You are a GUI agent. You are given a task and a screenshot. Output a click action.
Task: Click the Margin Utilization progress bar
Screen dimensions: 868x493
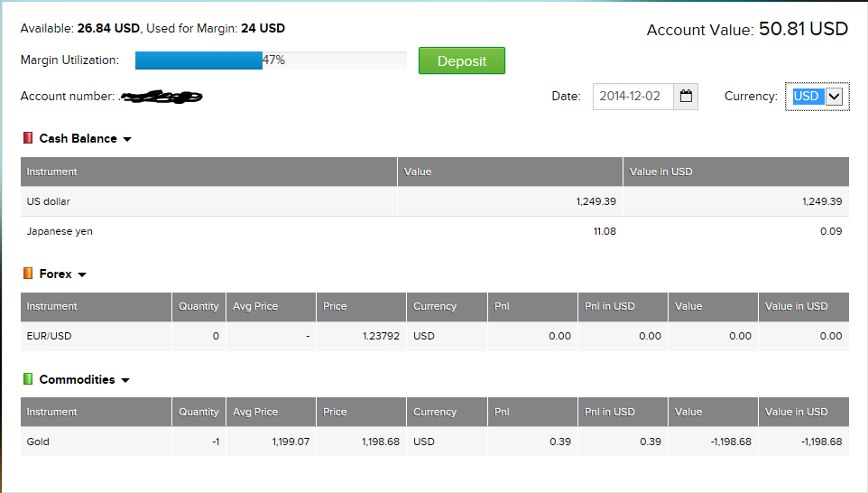tap(271, 60)
